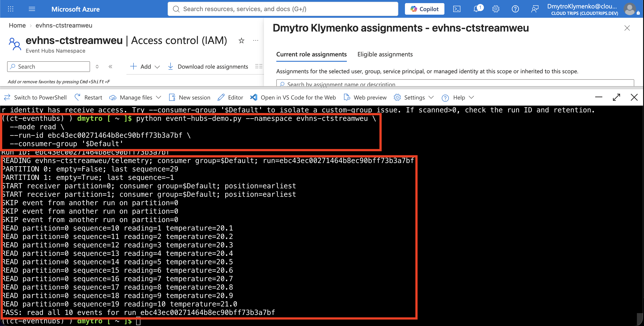
Task: Close the Cloud Shell pane
Action: click(634, 97)
